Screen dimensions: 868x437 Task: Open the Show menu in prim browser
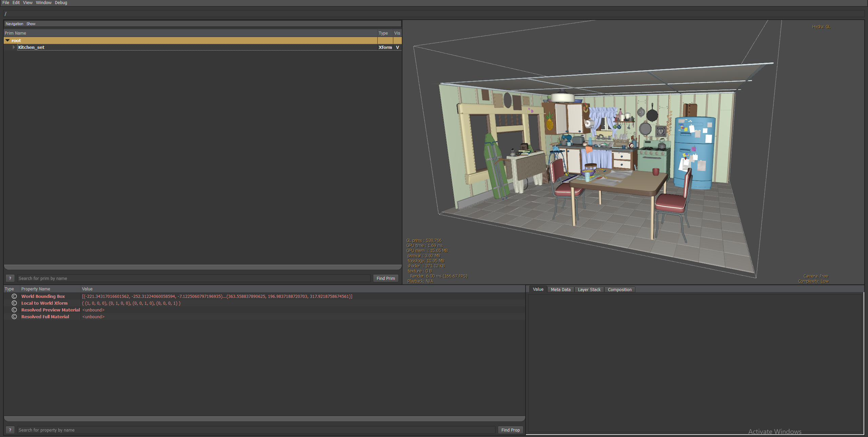31,24
